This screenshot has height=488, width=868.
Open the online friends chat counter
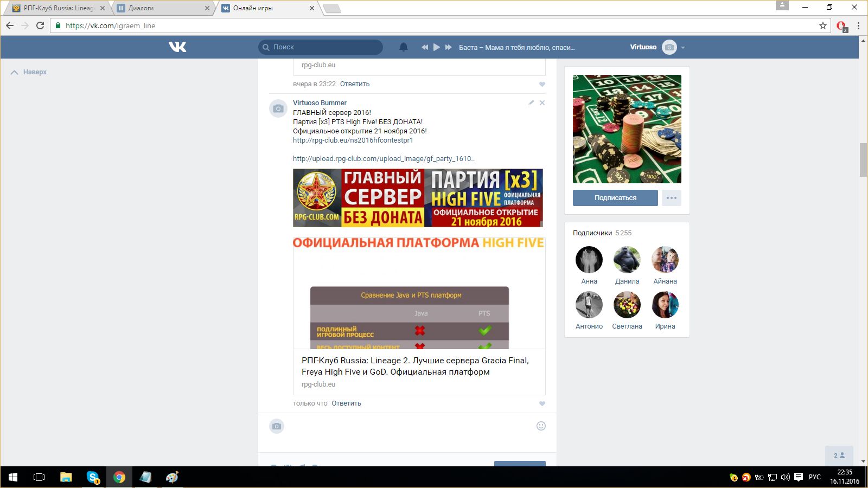(839, 455)
